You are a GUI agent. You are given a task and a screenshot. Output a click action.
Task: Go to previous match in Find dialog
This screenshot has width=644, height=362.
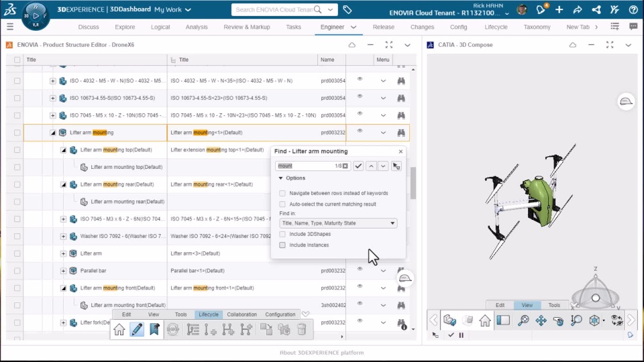coord(371,166)
